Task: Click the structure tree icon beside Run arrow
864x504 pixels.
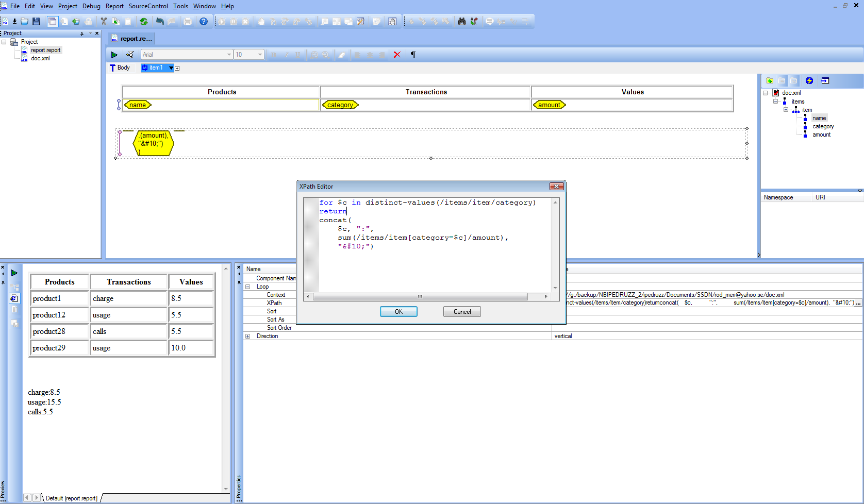Action: pyautogui.click(x=130, y=55)
